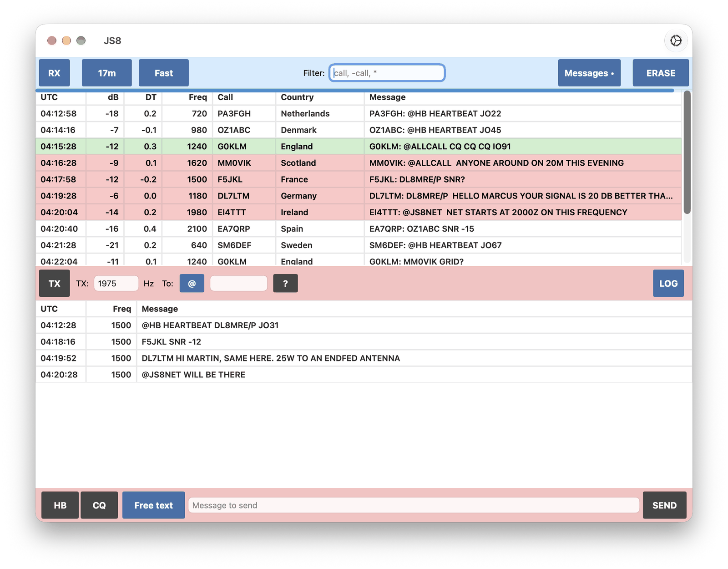The height and width of the screenshot is (569, 728).
Task: Open the 17m band selector
Action: (107, 73)
